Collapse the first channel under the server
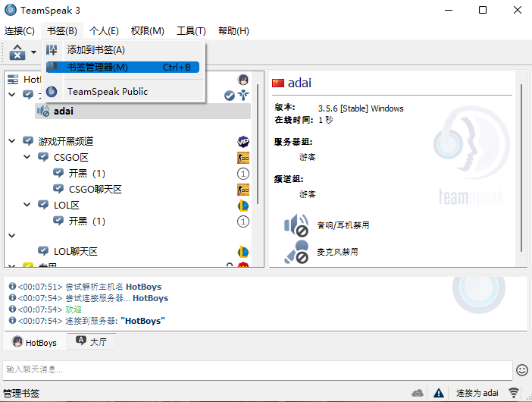 tap(12, 94)
